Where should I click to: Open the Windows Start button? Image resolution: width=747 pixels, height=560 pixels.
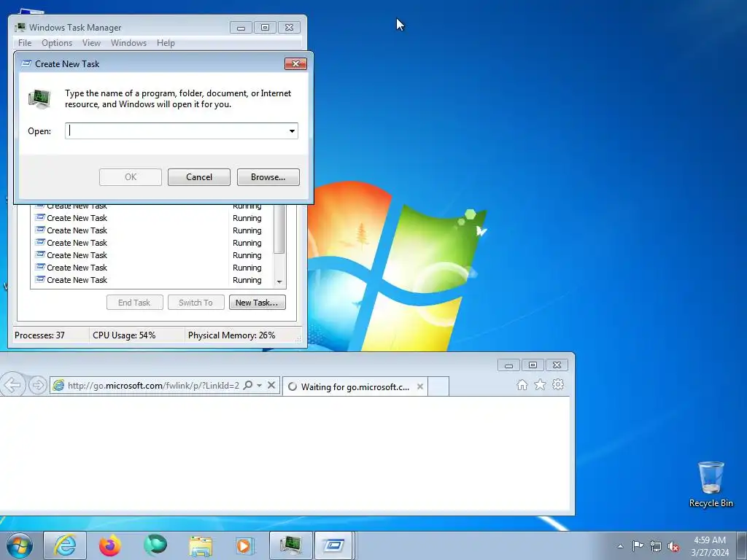20,545
